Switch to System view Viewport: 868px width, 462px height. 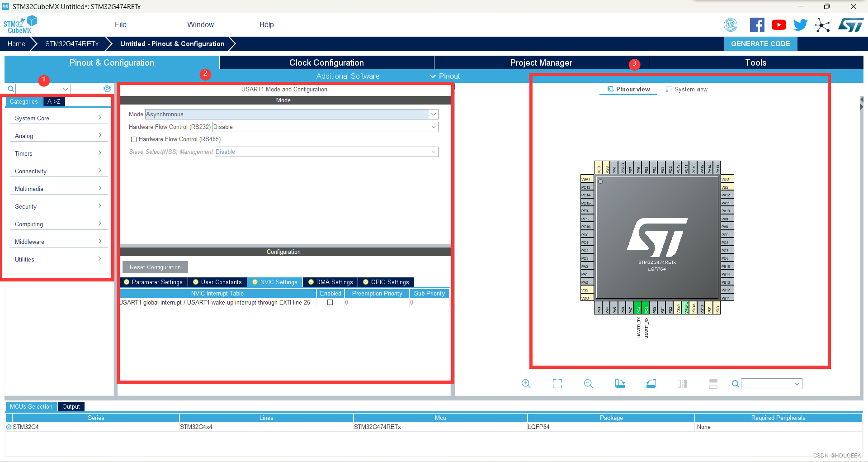click(686, 89)
